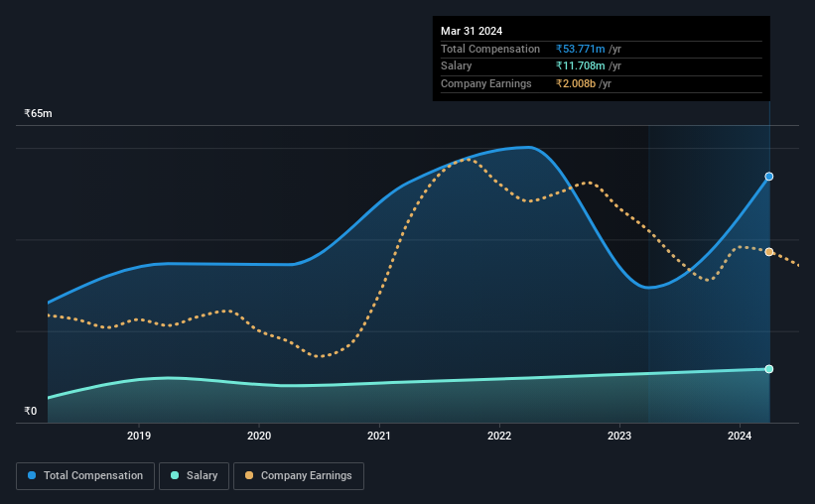Select the blue Total Compensation data point marker
Image resolution: width=815 pixels, height=504 pixels.
(768, 177)
